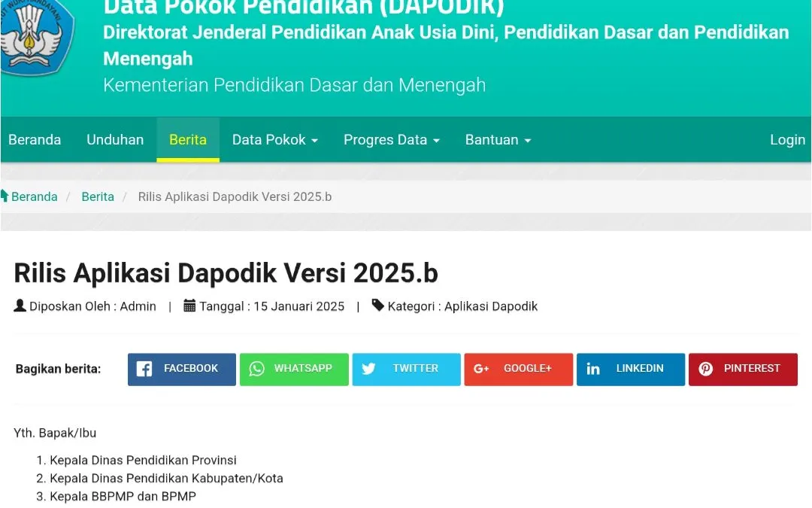Click 'Kategori : Aplikasi Dapodik' text
The width and height of the screenshot is (812, 508).
coord(462,306)
